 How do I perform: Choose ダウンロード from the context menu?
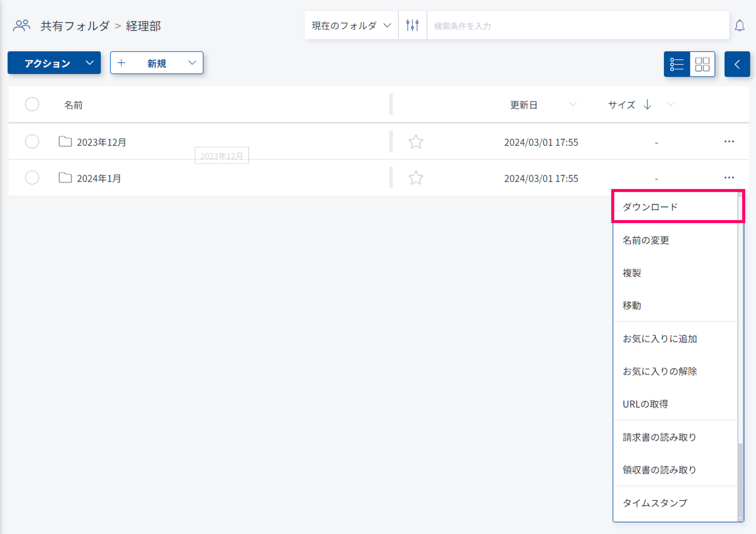(x=650, y=207)
